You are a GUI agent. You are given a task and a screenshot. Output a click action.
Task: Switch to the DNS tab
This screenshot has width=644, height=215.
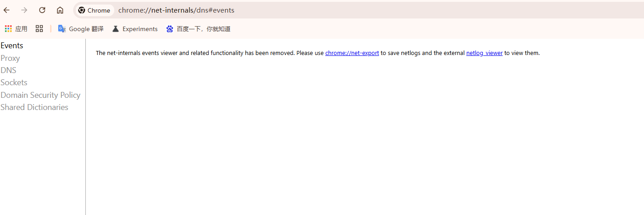pyautogui.click(x=9, y=70)
